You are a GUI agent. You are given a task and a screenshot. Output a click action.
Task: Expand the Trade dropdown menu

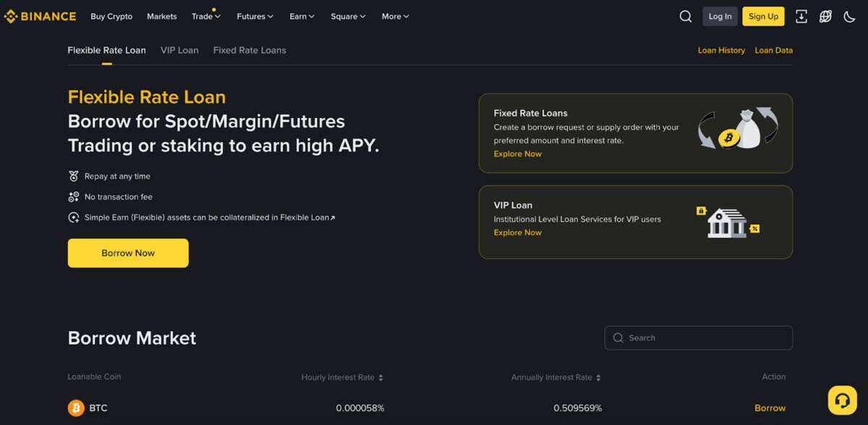coord(206,16)
